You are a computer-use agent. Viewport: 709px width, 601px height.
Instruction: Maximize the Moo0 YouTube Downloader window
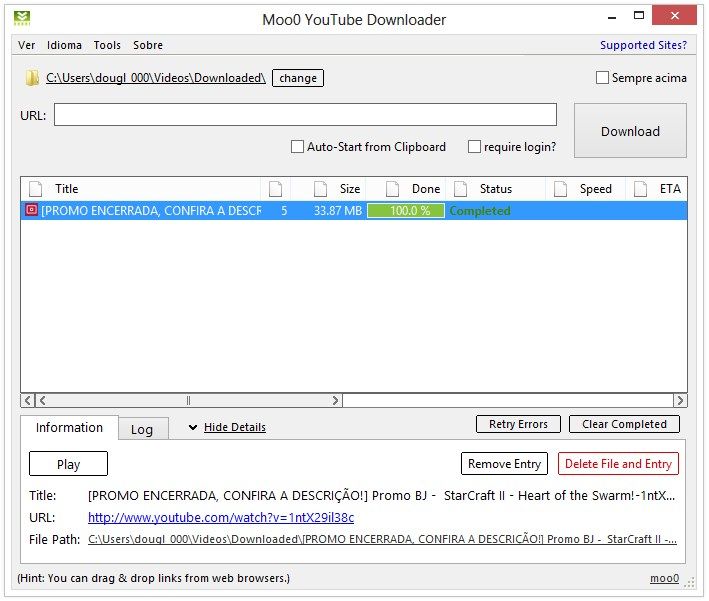638,16
